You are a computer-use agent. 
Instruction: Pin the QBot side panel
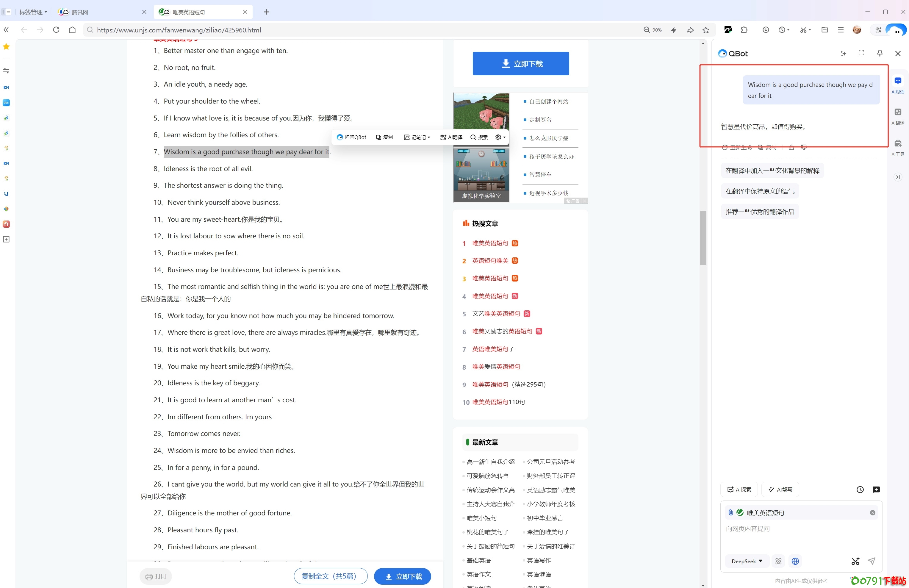[880, 53]
